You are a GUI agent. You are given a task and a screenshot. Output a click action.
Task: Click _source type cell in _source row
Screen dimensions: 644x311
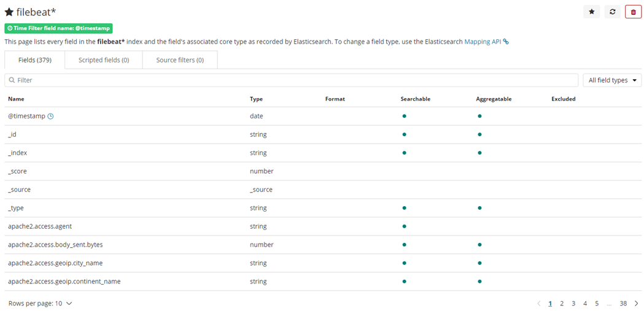click(261, 190)
